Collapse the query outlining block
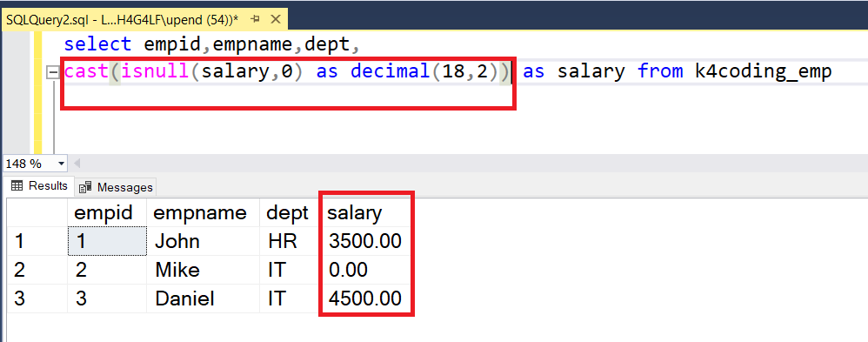 coord(53,72)
